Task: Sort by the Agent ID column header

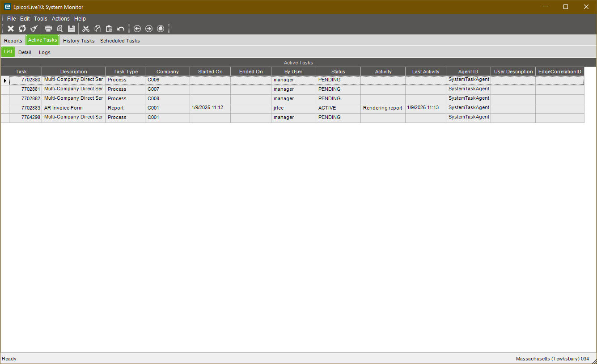Action: click(x=468, y=72)
